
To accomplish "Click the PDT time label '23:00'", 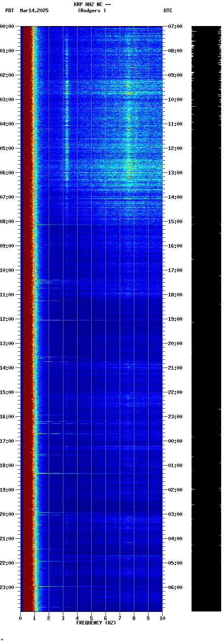I will 7,587.
